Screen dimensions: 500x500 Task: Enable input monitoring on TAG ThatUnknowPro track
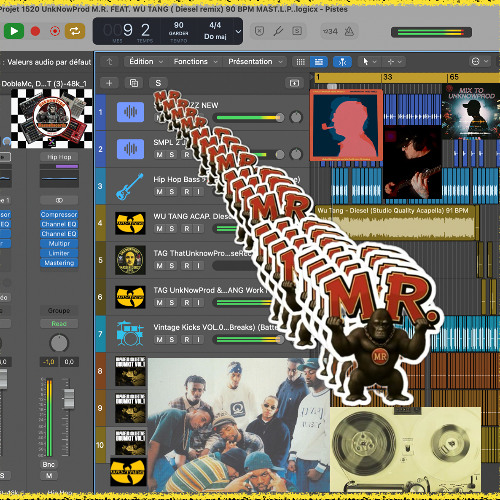(x=199, y=266)
